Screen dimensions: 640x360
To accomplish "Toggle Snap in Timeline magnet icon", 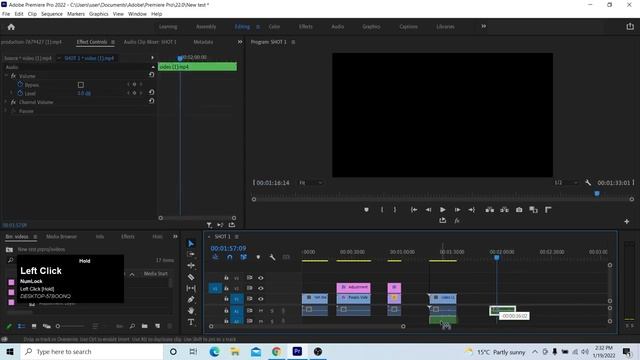I will coord(230,257).
